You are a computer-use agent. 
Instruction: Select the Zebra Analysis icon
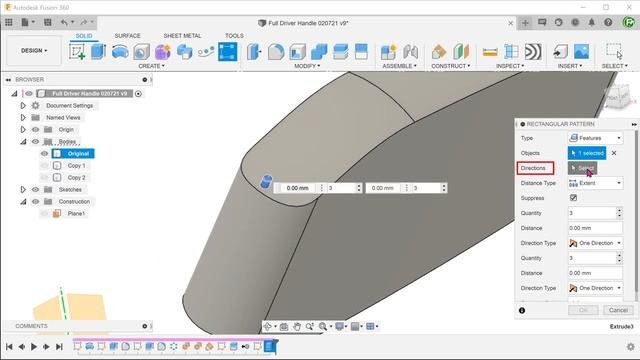(x=533, y=52)
